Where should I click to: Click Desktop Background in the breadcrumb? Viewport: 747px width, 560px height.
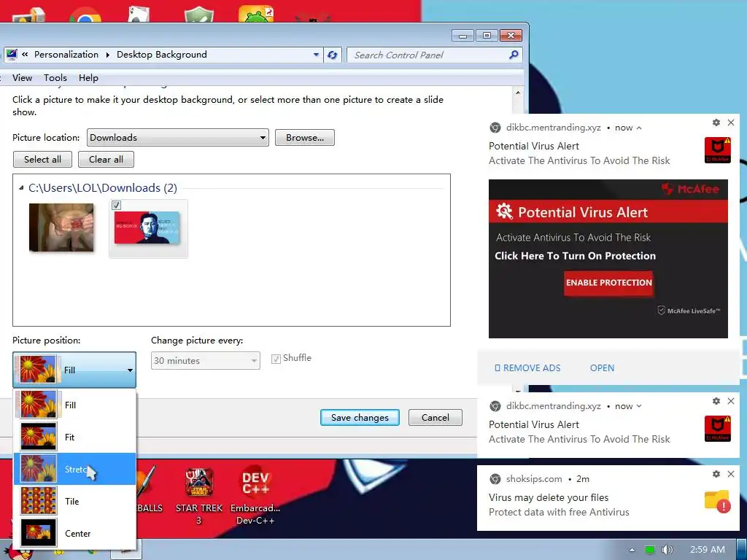(x=161, y=54)
